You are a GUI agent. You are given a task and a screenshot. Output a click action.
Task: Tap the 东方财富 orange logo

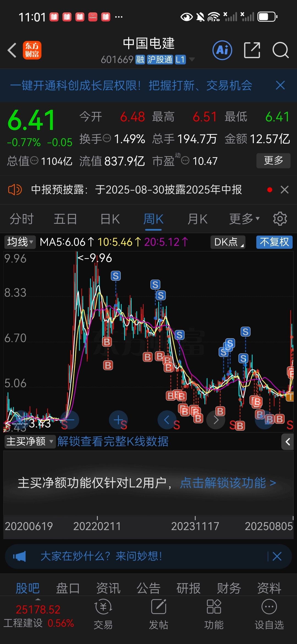(32, 50)
